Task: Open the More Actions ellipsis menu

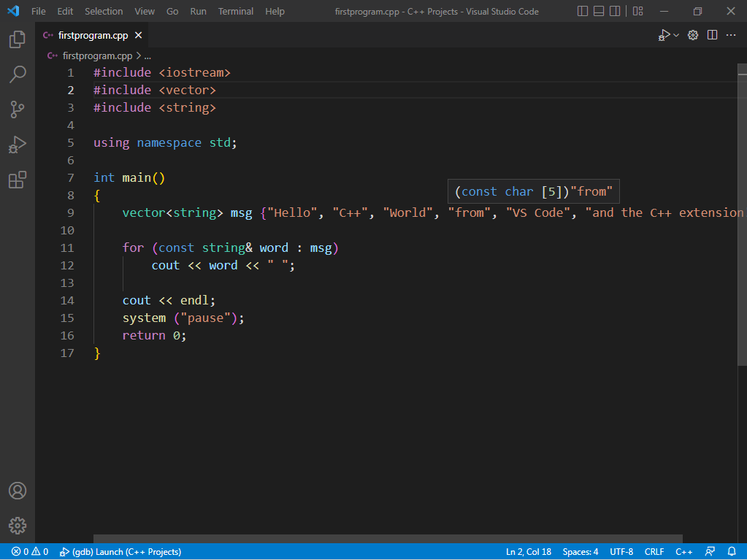Action: 731,35
